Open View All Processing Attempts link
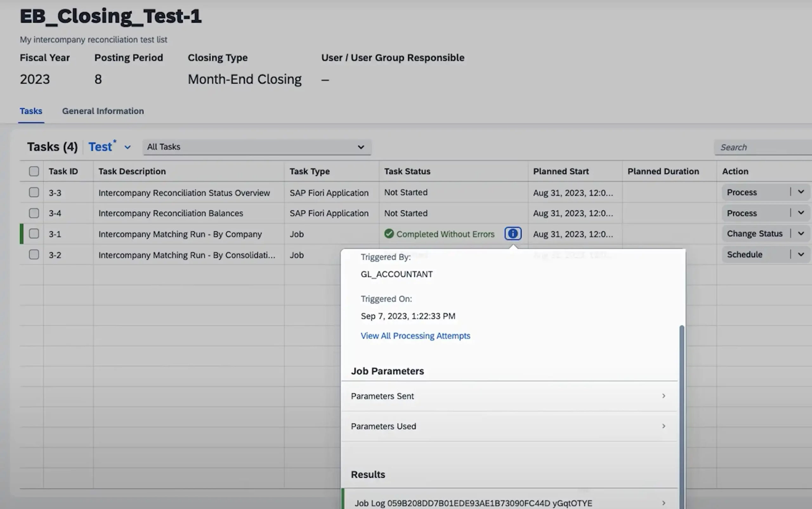 [416, 336]
